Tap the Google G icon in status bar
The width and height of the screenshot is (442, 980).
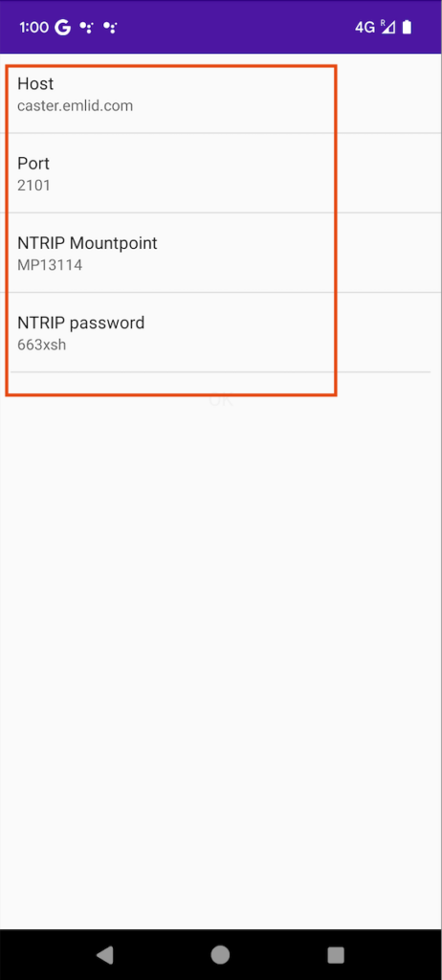tap(62, 27)
